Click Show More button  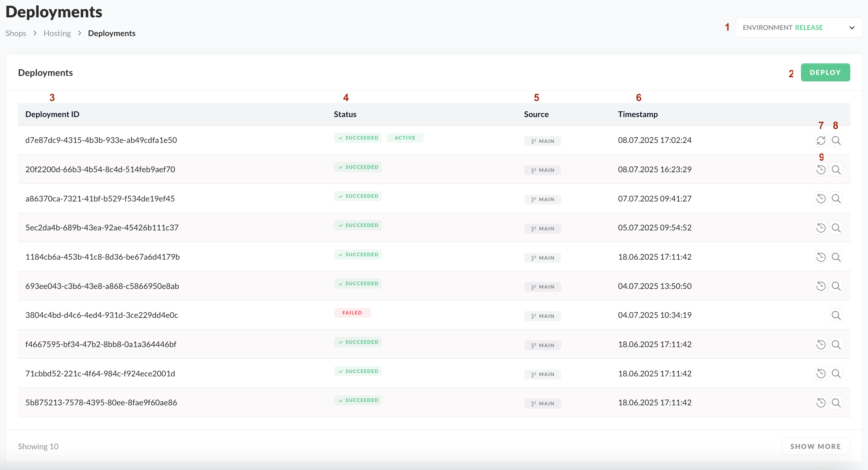click(815, 446)
